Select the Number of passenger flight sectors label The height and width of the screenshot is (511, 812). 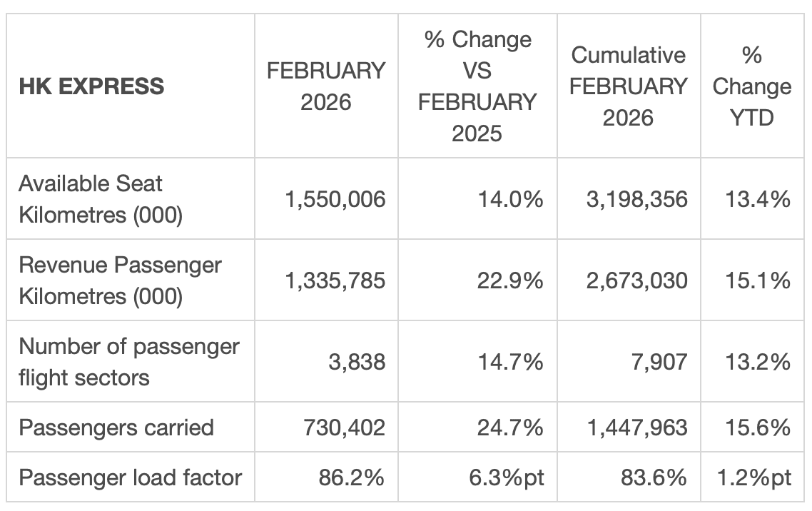coord(129,361)
